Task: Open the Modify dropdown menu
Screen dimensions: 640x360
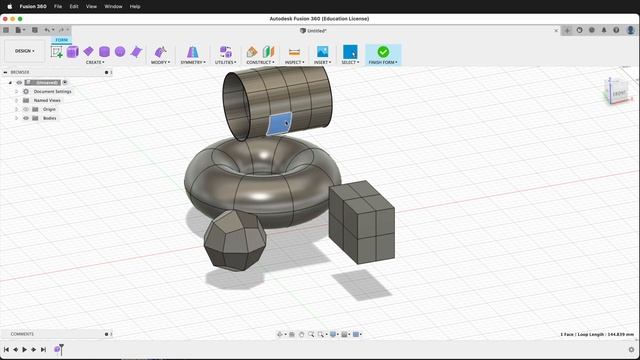Action: coord(160,62)
